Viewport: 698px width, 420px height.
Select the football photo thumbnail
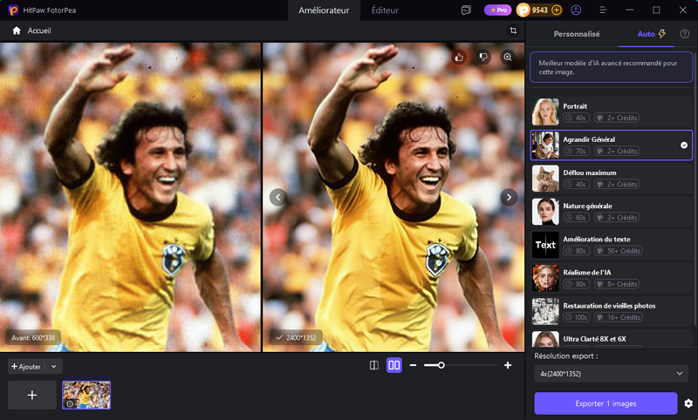(86, 395)
